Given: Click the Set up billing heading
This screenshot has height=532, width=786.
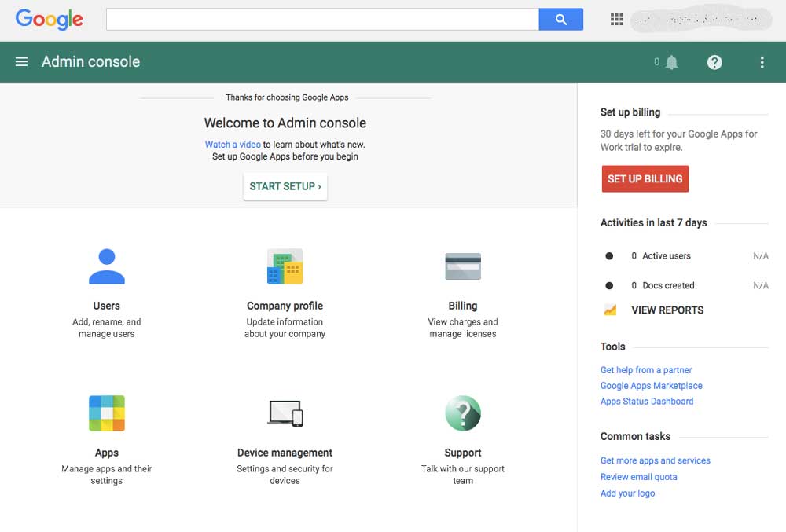Looking at the screenshot, I should (630, 112).
